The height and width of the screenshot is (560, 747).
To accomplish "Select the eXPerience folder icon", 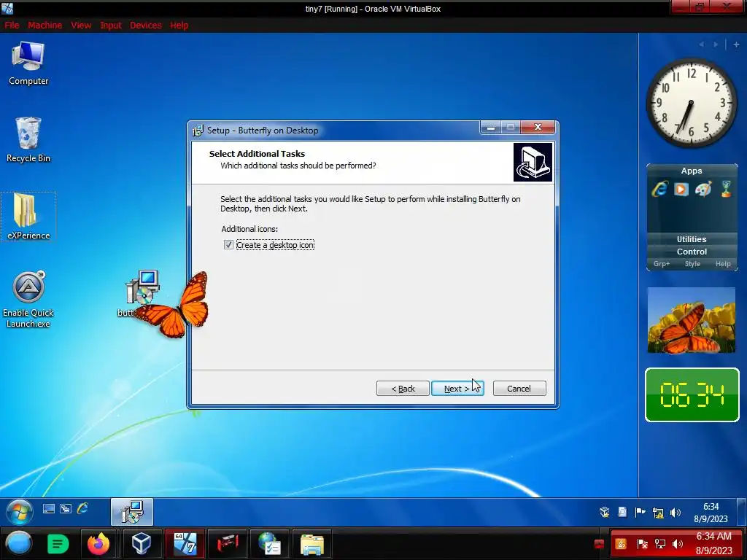I will (x=28, y=217).
